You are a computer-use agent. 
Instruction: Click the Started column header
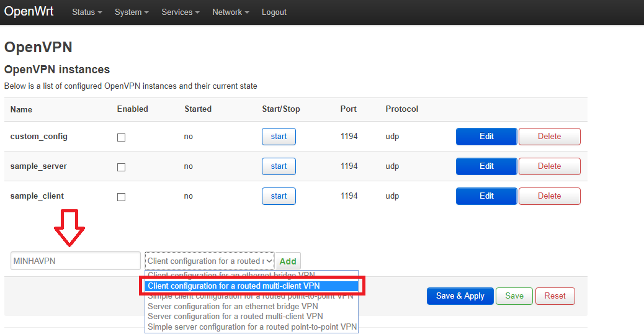tap(198, 109)
